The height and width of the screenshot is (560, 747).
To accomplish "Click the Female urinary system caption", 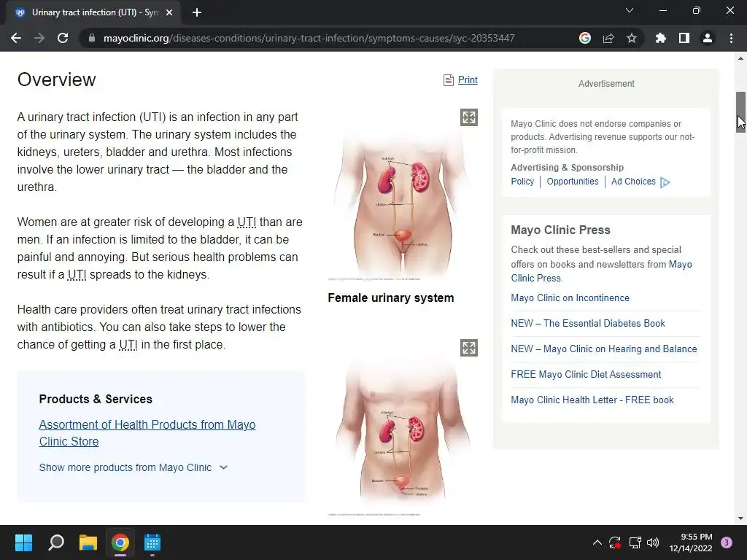I will click(x=391, y=298).
